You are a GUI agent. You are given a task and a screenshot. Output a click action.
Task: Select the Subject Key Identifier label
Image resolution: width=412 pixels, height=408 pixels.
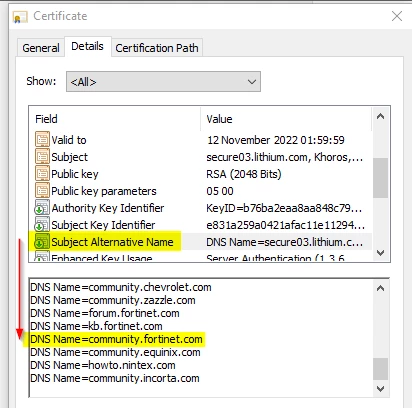pyautogui.click(x=103, y=225)
